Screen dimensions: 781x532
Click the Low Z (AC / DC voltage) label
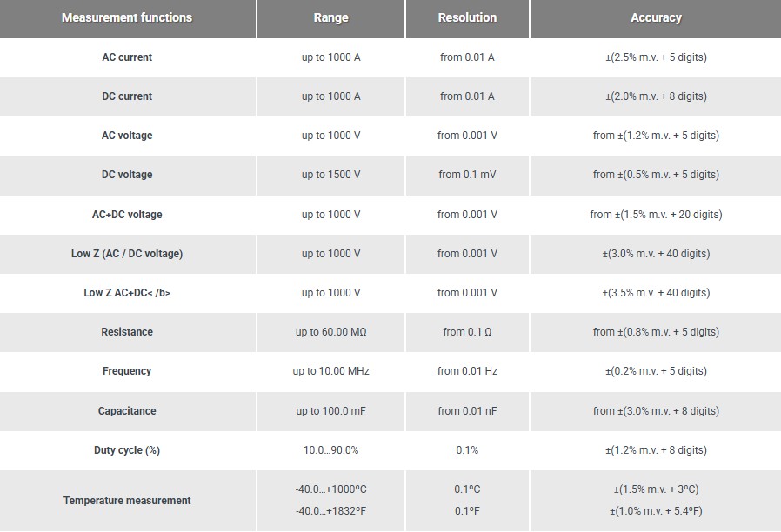click(127, 254)
